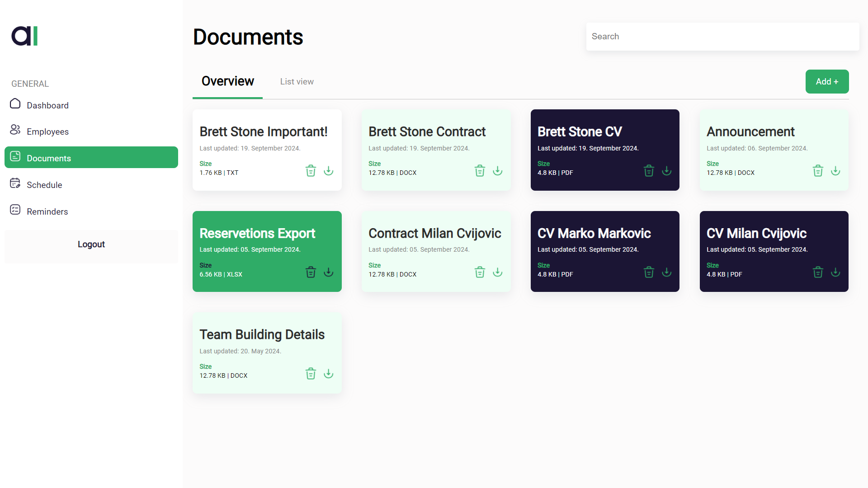Switch to the List view tab

(297, 82)
